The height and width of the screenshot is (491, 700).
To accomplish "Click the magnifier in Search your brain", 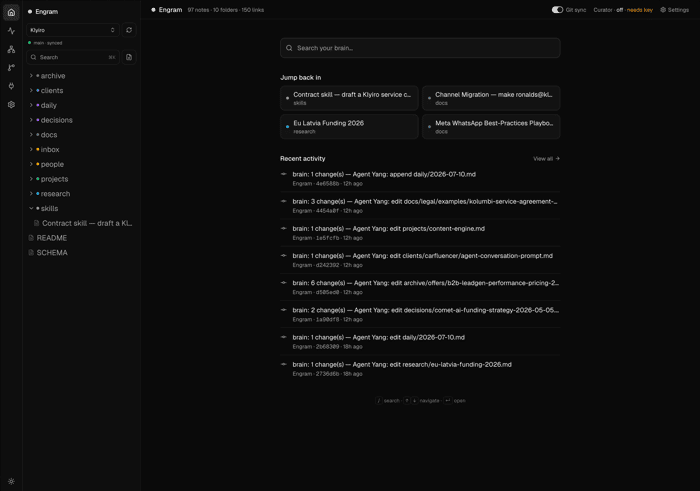I will pos(289,48).
